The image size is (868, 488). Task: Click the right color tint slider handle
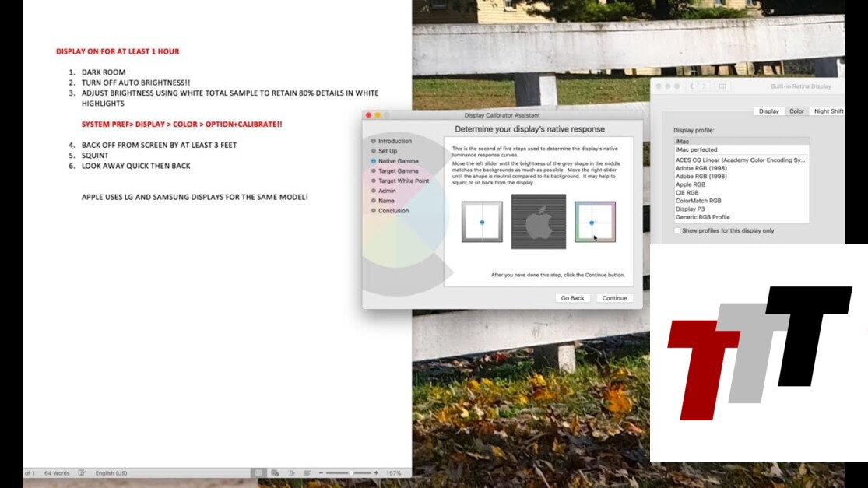(x=592, y=223)
